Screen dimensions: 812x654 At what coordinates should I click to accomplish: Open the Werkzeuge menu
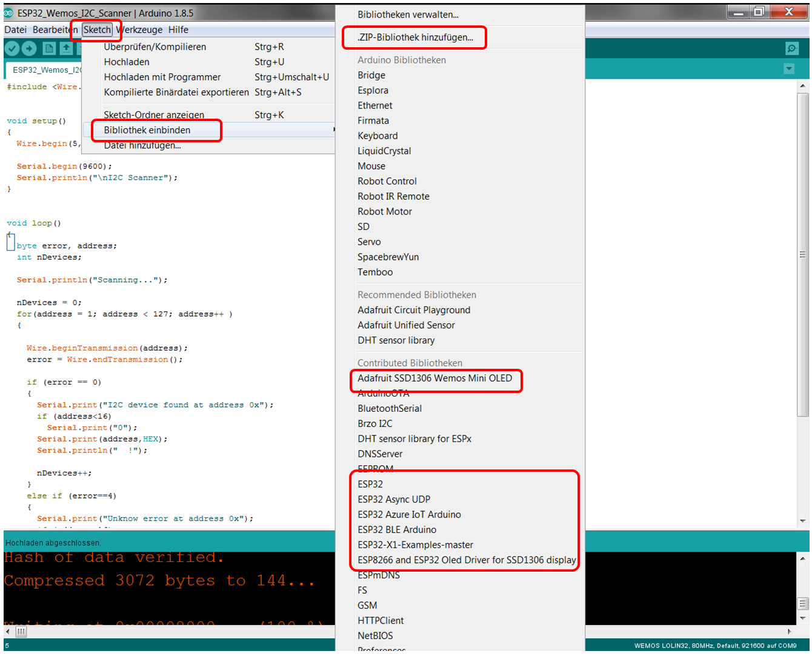point(140,30)
